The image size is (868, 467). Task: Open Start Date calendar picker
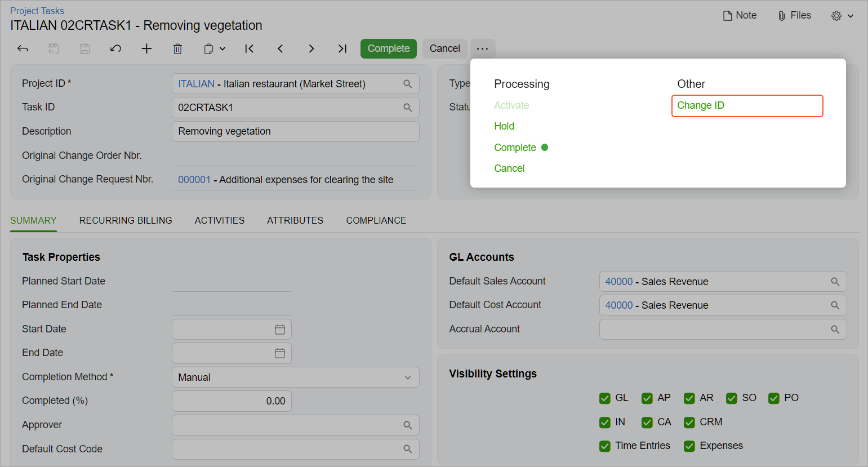280,330
